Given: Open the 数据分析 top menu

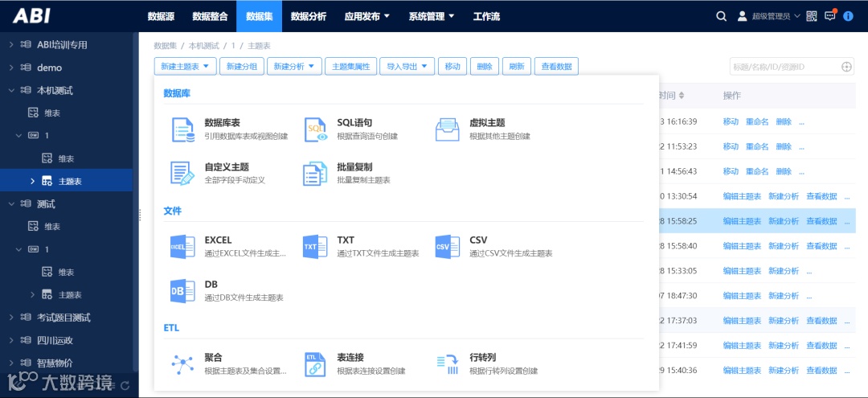Looking at the screenshot, I should pyautogui.click(x=309, y=16).
